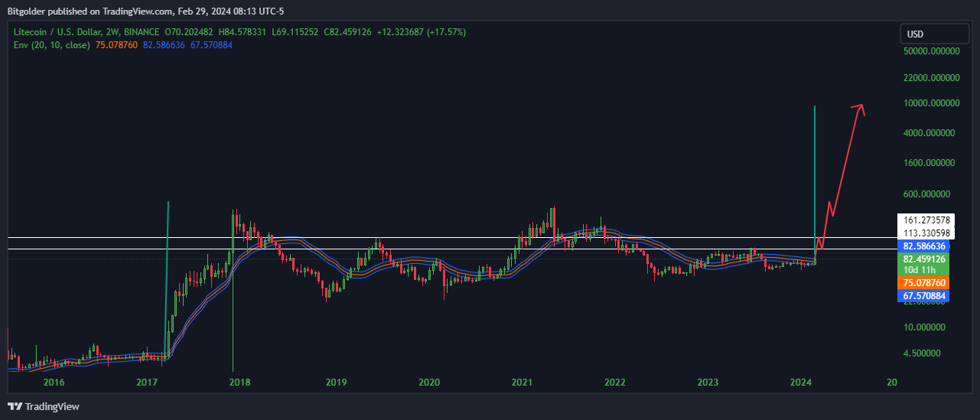Click the high value H84.578331
The image size is (980, 420).
click(x=244, y=32)
